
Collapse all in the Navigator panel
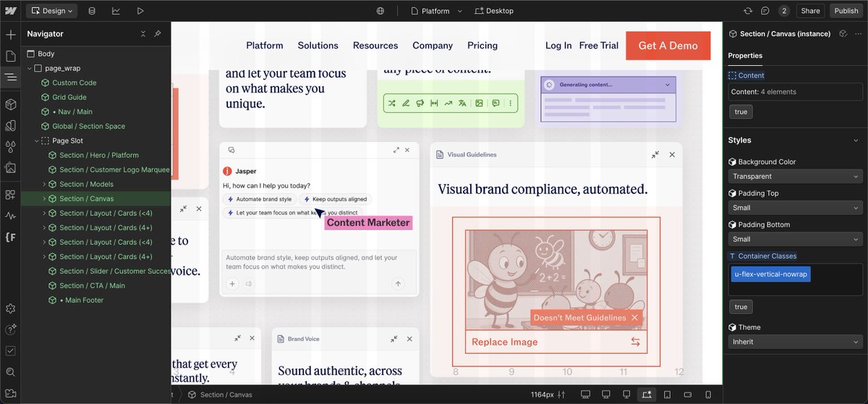[x=142, y=34]
